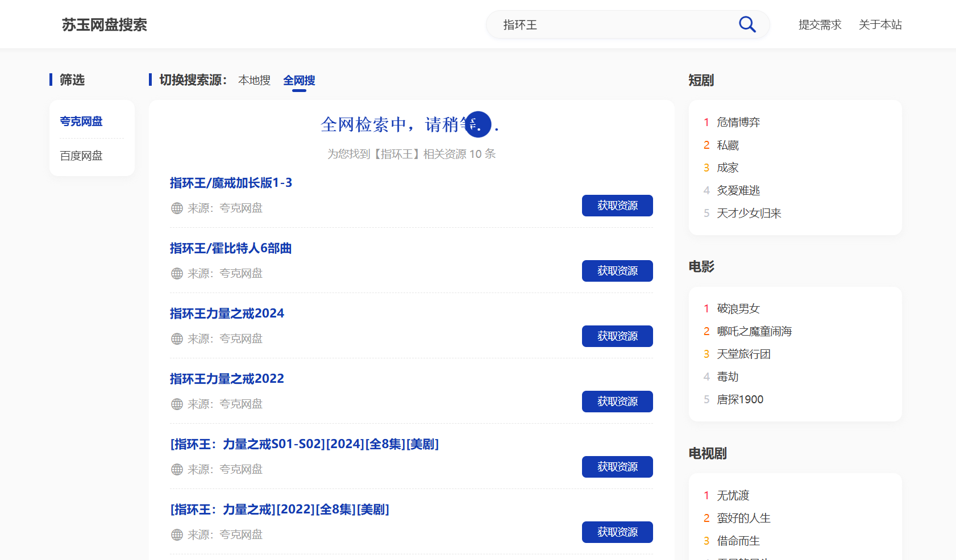Open movie 唐探1900 in ranking
This screenshot has height=560, width=956.
point(740,399)
